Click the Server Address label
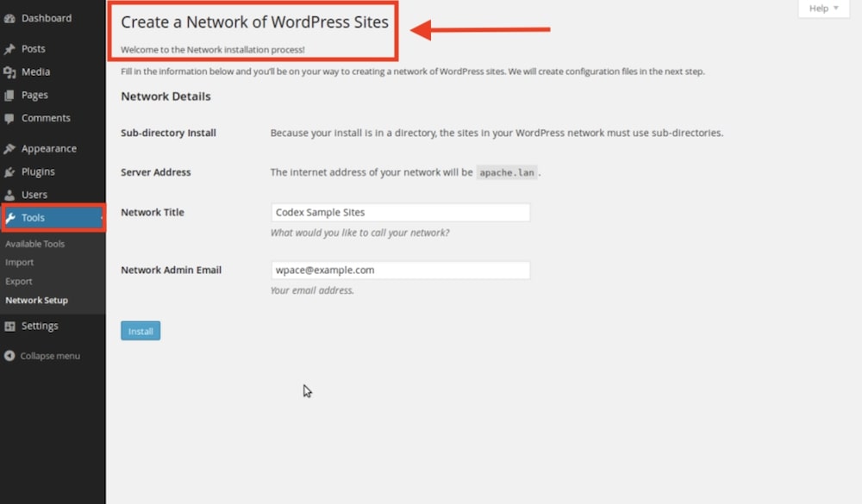 155,172
